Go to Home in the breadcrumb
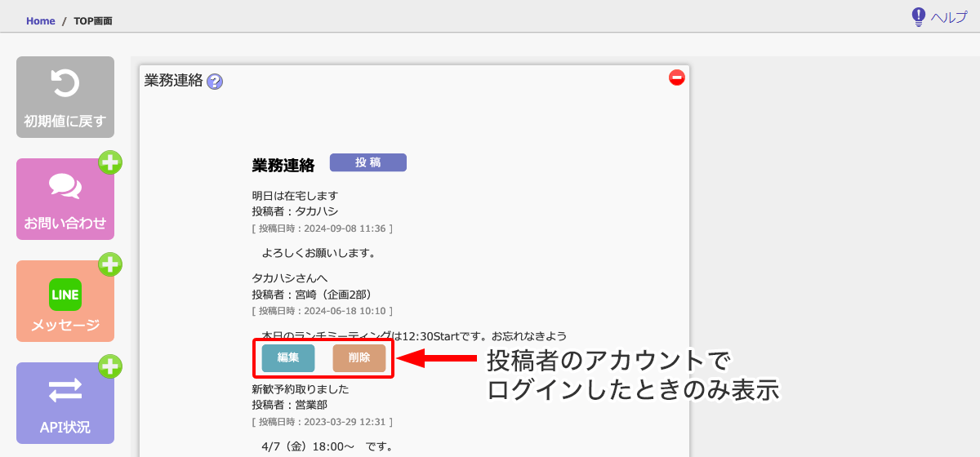Image resolution: width=980 pixels, height=457 pixels. pyautogui.click(x=40, y=21)
